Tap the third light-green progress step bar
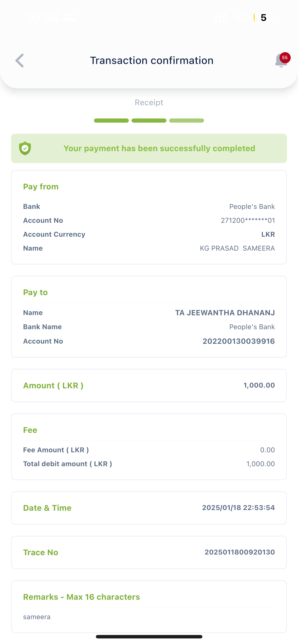The image size is (298, 644). (186, 121)
